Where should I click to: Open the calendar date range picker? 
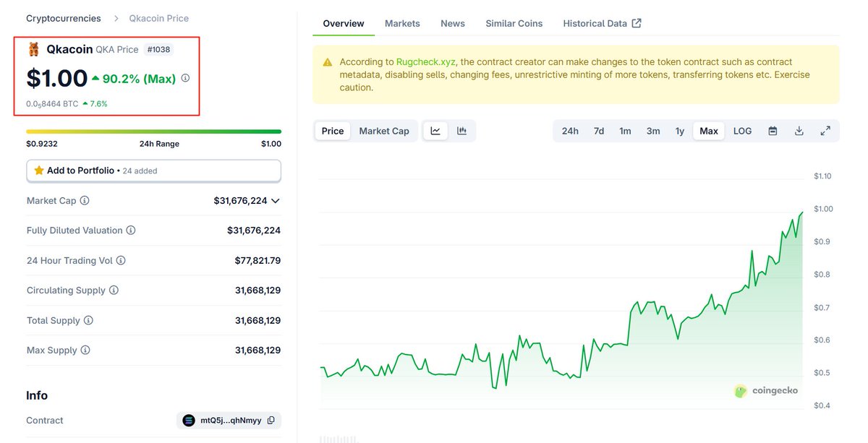point(773,131)
